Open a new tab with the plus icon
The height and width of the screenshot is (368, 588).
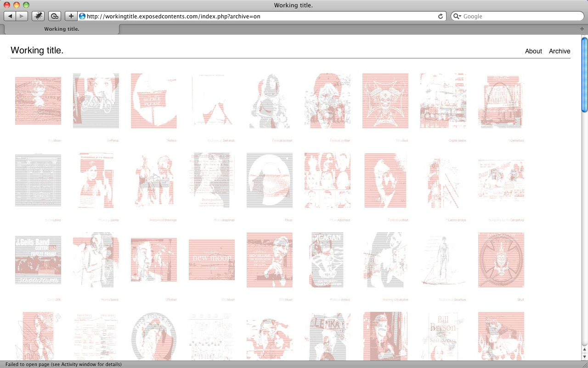582,29
